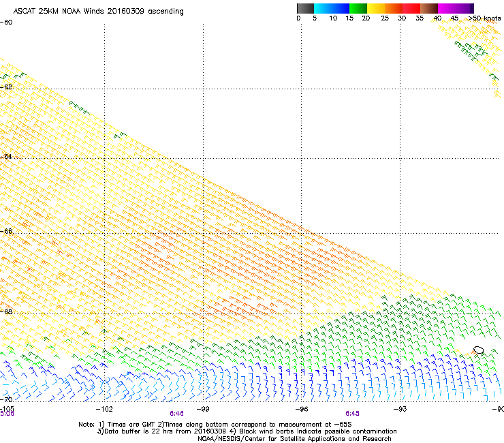Viewport: 504px width, 443px height.
Task: Click the -66 latitude axis label
Action: point(6,231)
